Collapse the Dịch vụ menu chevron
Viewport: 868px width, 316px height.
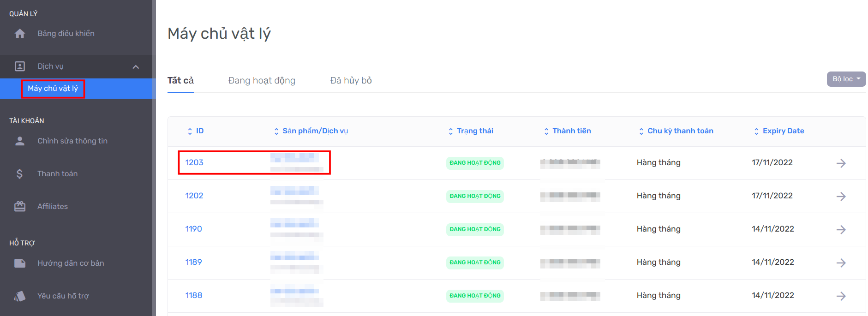tap(136, 67)
